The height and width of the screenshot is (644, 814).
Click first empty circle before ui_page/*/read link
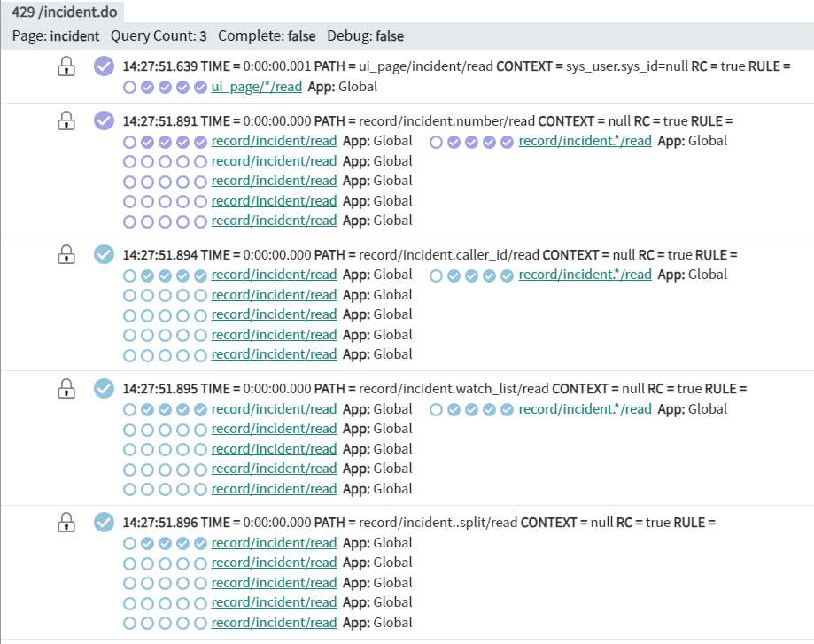[130, 87]
